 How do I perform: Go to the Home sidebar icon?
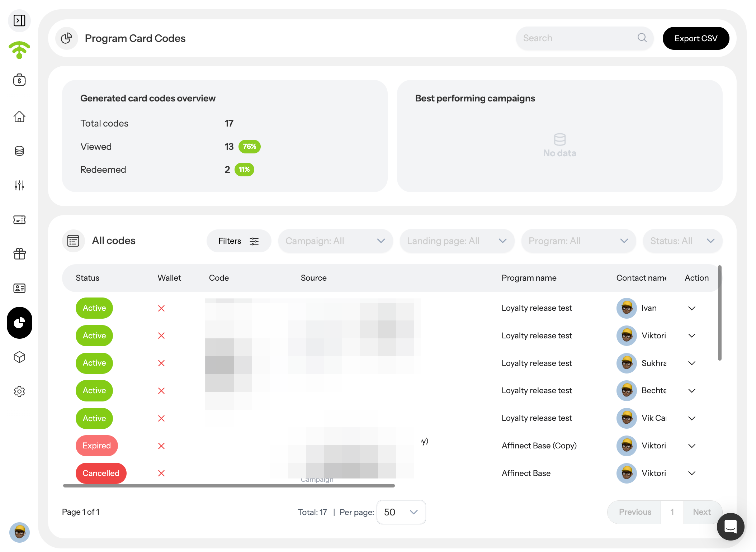click(19, 116)
